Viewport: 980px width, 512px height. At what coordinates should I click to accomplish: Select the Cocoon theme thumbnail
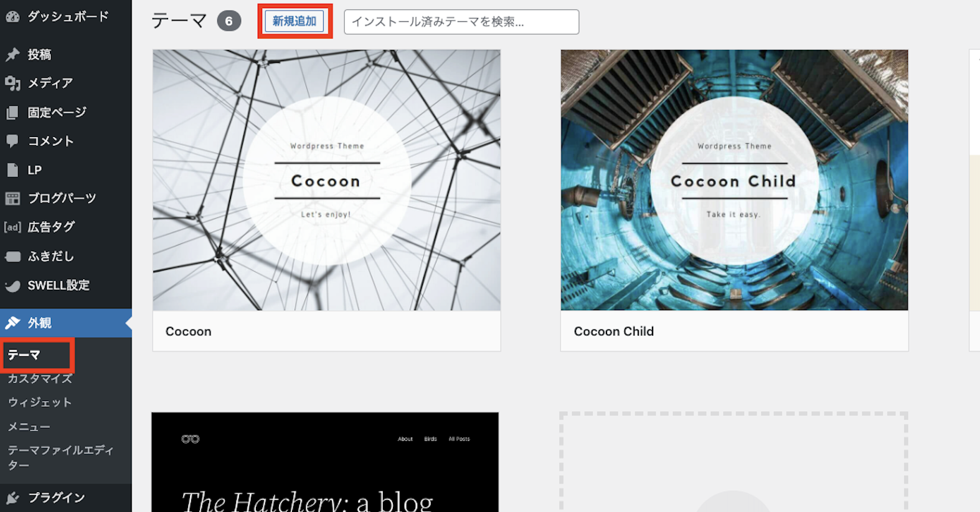(326, 180)
